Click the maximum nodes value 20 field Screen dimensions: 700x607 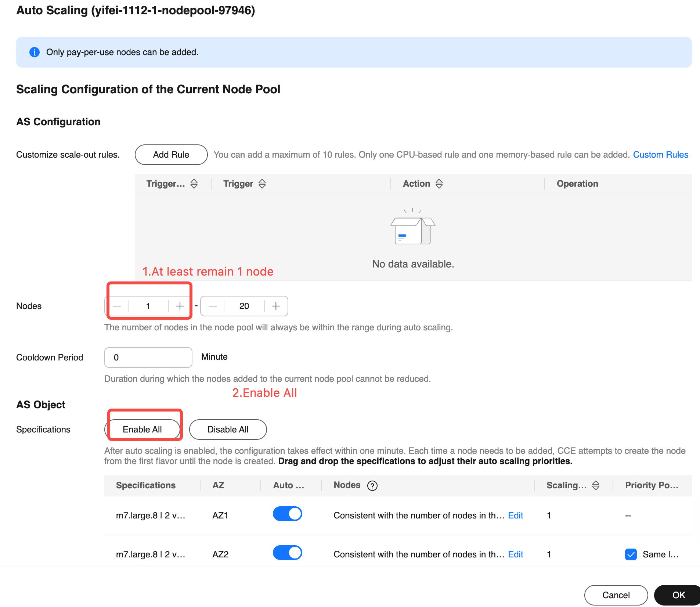pos(244,306)
